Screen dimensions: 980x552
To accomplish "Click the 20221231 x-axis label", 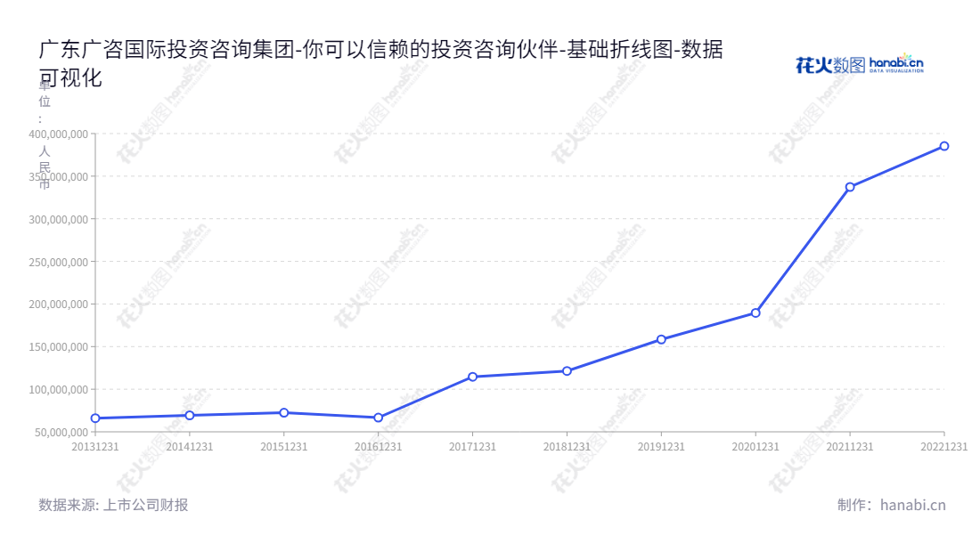I will [x=943, y=447].
